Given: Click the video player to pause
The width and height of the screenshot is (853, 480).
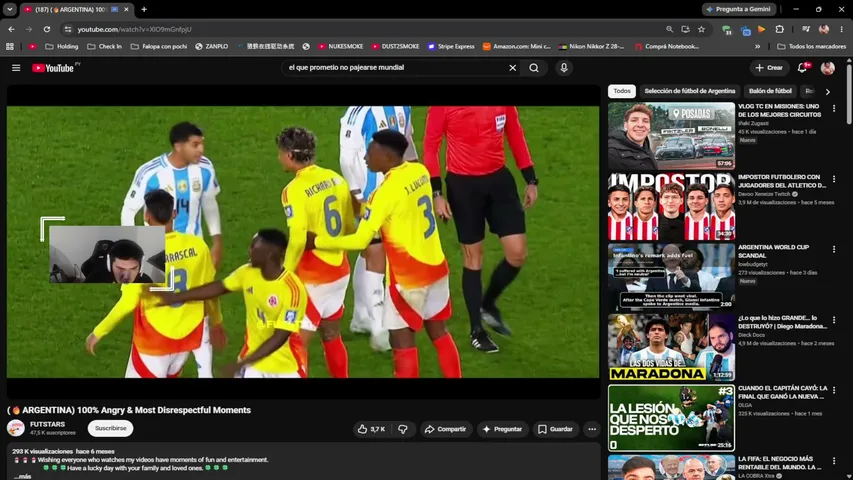Looking at the screenshot, I should tap(303, 242).
